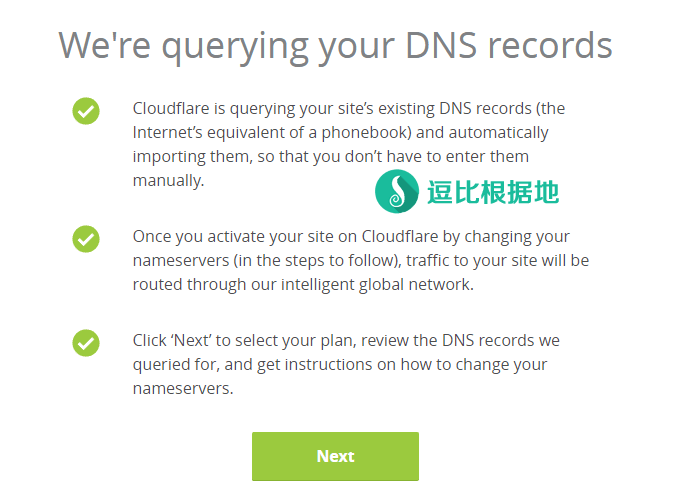Click the second green checkmark icon
The width and height of the screenshot is (682, 494).
86,239
